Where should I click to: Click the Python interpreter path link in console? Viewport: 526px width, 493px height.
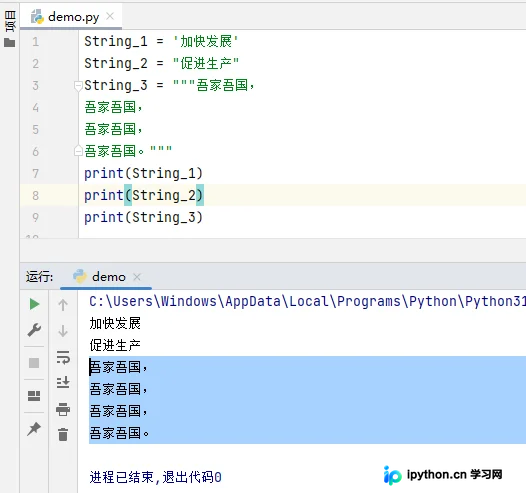click(307, 301)
